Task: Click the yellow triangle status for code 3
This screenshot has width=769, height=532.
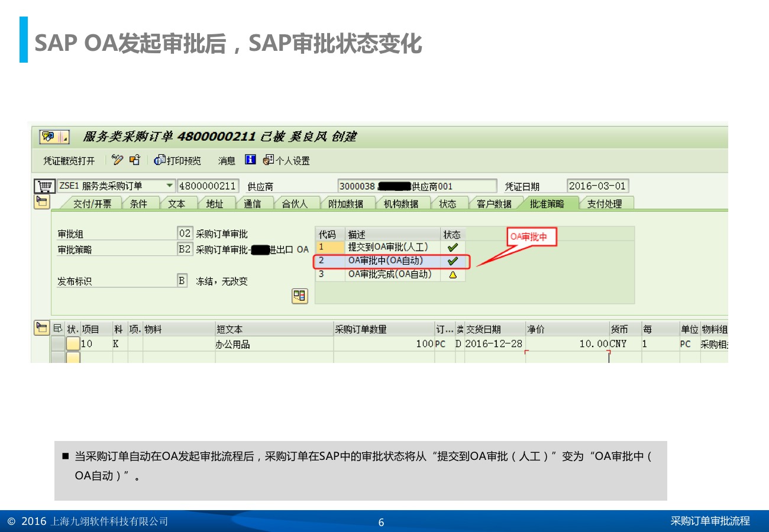Action: 453,275
